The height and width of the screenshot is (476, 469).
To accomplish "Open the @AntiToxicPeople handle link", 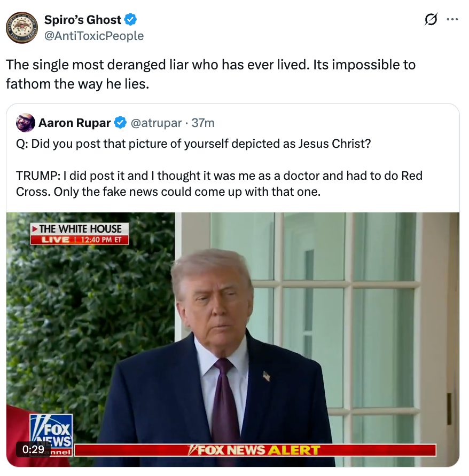I will point(94,36).
